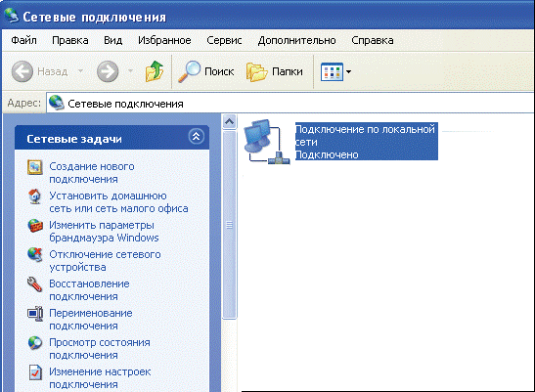The height and width of the screenshot is (392, 535).
Task: Click the repair connection wrench icon
Action: click(x=35, y=284)
